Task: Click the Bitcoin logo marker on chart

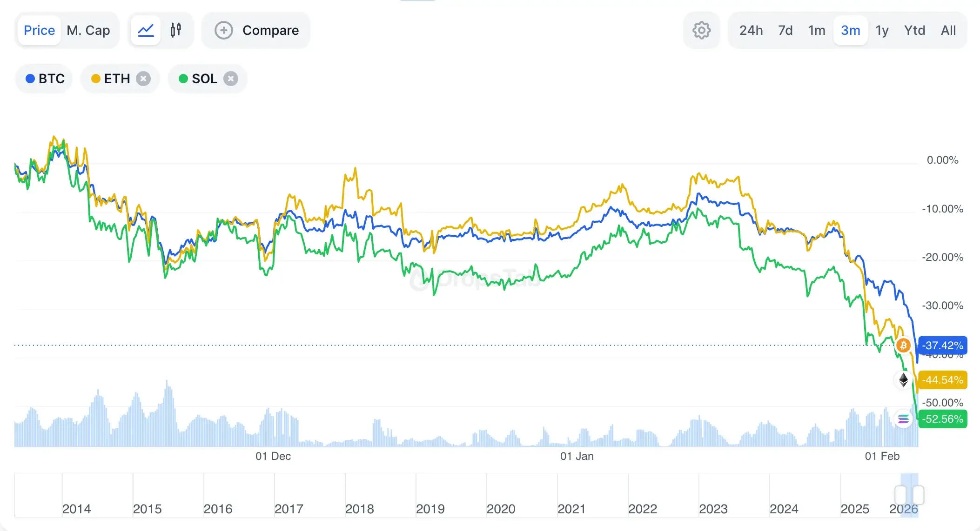Action: (x=903, y=345)
